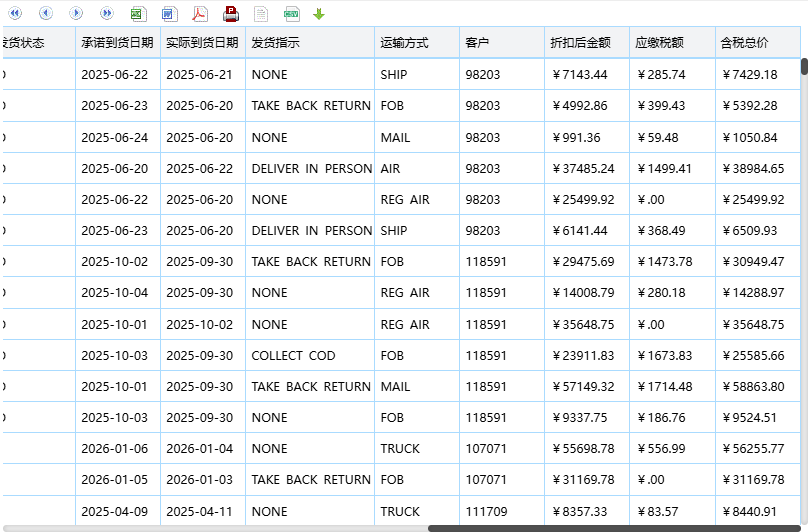Select the promised date 2025-04-09
This screenshot has width=808, height=532.
click(118, 511)
